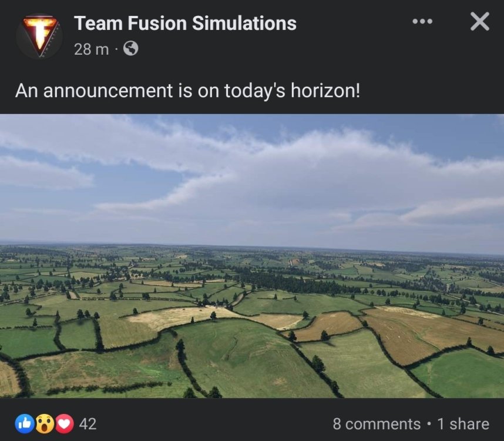The image size is (504, 441).
Task: Open the landscape photo fullscreen
Action: tap(252, 259)
